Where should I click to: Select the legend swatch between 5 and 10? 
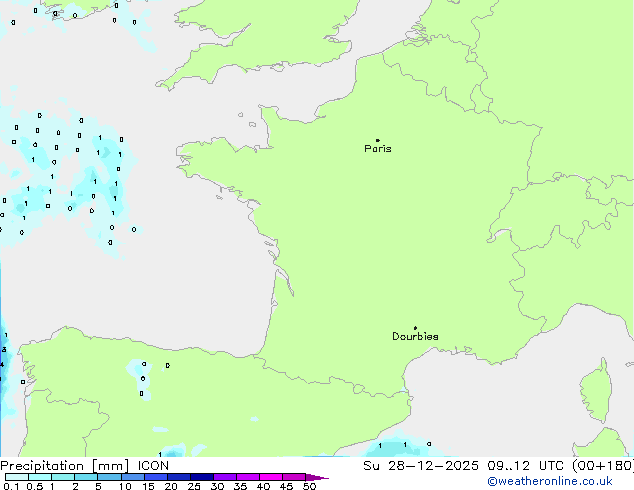tap(109, 477)
